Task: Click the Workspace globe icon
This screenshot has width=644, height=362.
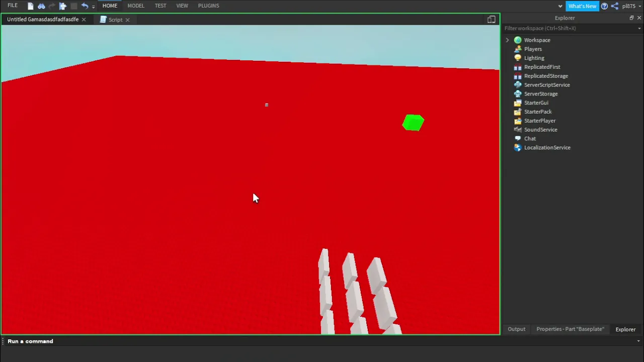Action: [518, 40]
